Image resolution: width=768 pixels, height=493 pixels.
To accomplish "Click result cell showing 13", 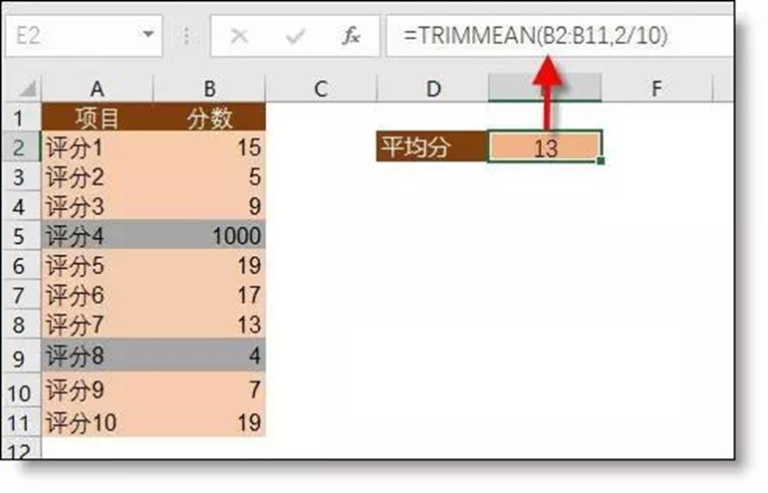I will click(545, 148).
